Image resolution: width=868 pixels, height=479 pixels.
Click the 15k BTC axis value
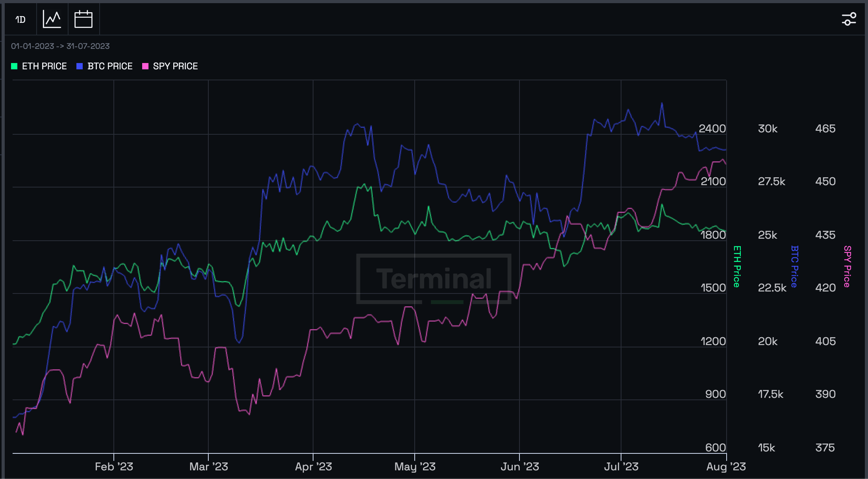pos(766,447)
